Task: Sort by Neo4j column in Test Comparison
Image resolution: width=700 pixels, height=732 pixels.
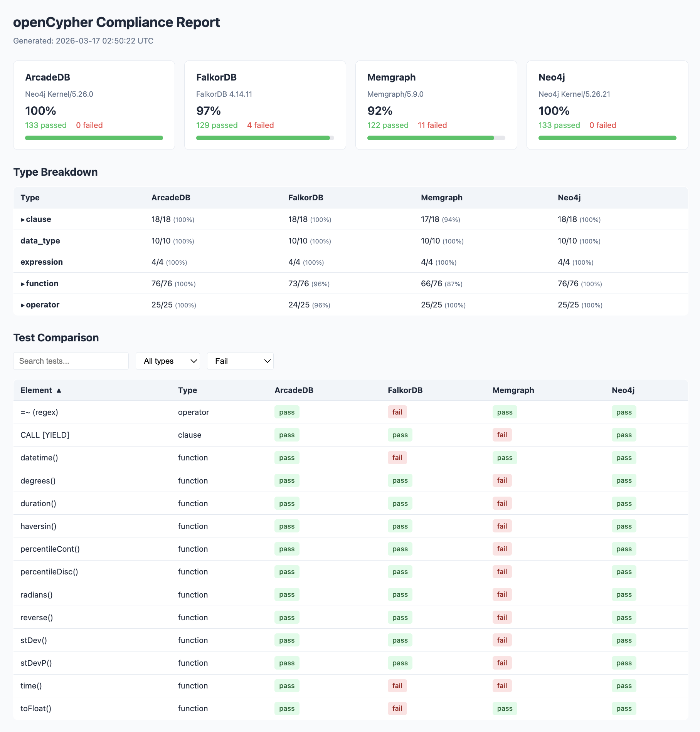Action: pyautogui.click(x=623, y=390)
